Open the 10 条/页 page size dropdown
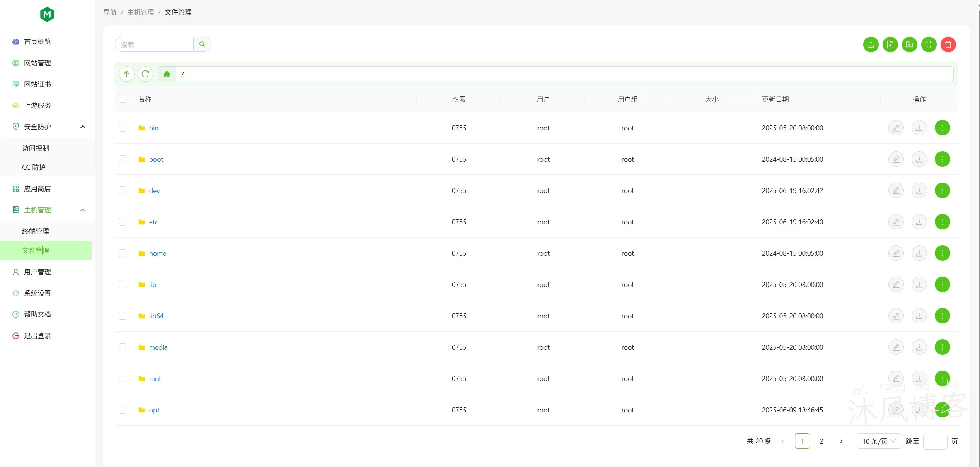980x467 pixels. 878,441
